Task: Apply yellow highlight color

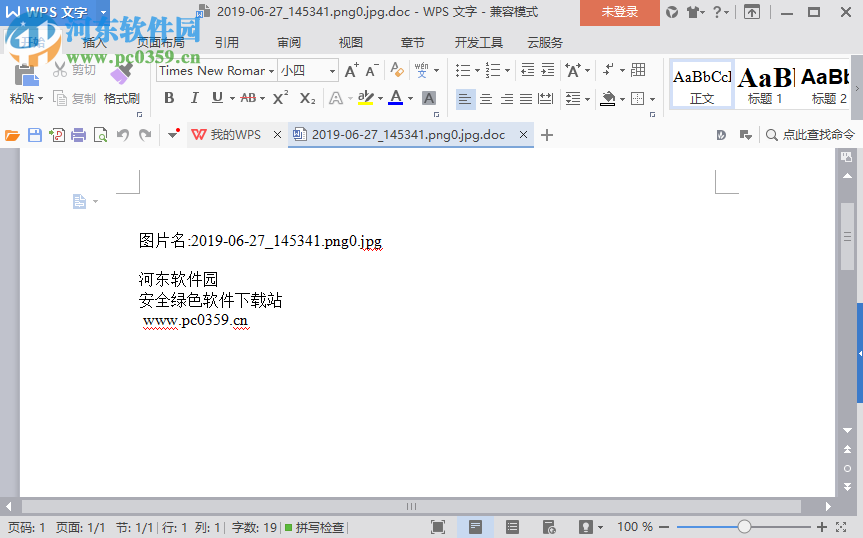Action: click(365, 98)
